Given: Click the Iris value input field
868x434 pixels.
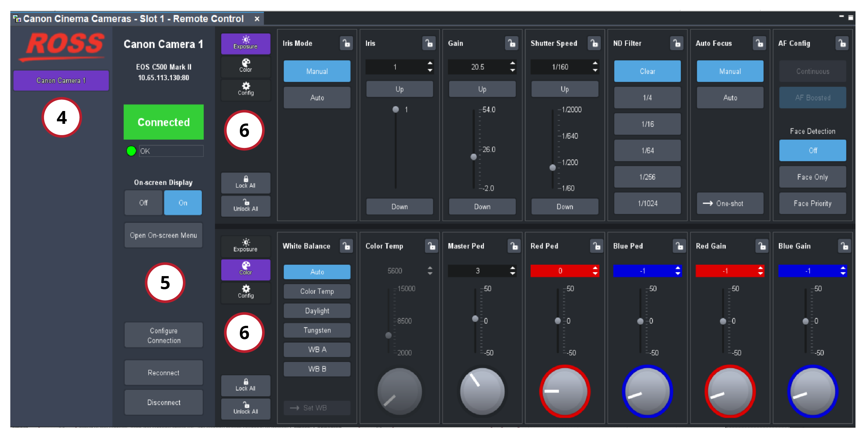Looking at the screenshot, I should point(395,67).
